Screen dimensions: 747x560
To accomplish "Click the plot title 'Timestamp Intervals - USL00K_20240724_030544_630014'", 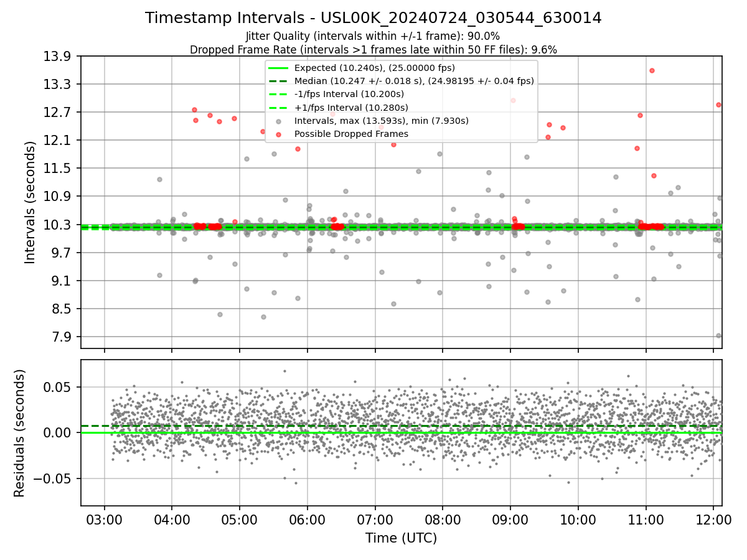I will point(374,18).
